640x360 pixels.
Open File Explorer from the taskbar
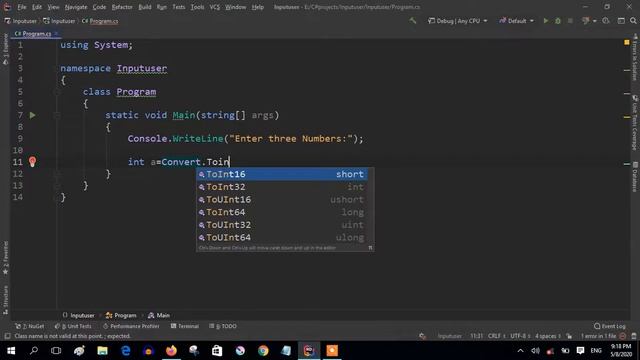(x=102, y=351)
